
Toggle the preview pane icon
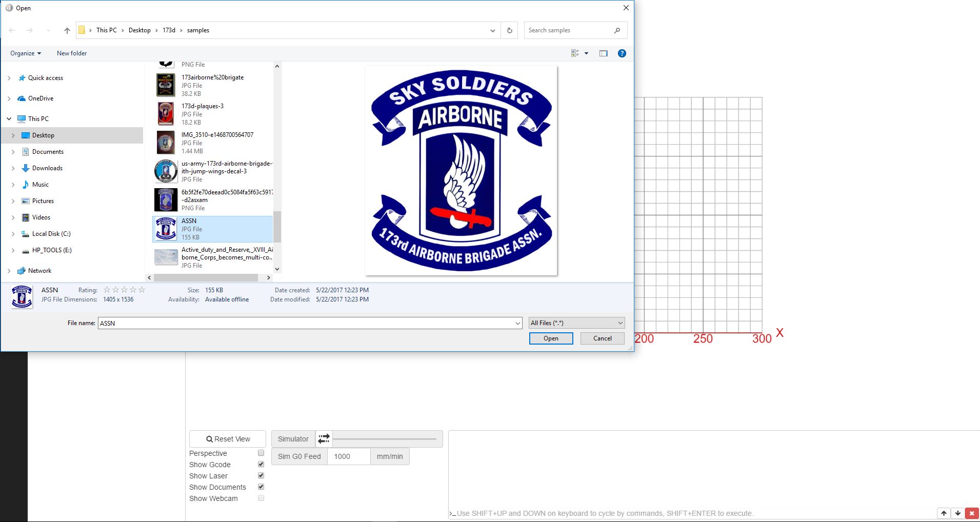click(x=603, y=53)
